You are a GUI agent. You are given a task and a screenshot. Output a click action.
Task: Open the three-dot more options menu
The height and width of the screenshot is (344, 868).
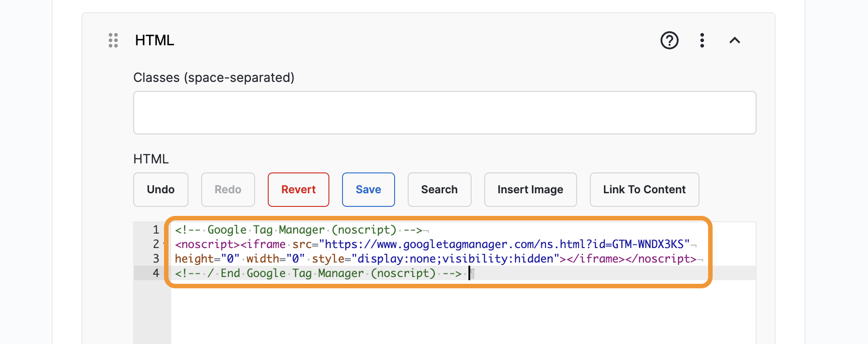[x=702, y=40]
